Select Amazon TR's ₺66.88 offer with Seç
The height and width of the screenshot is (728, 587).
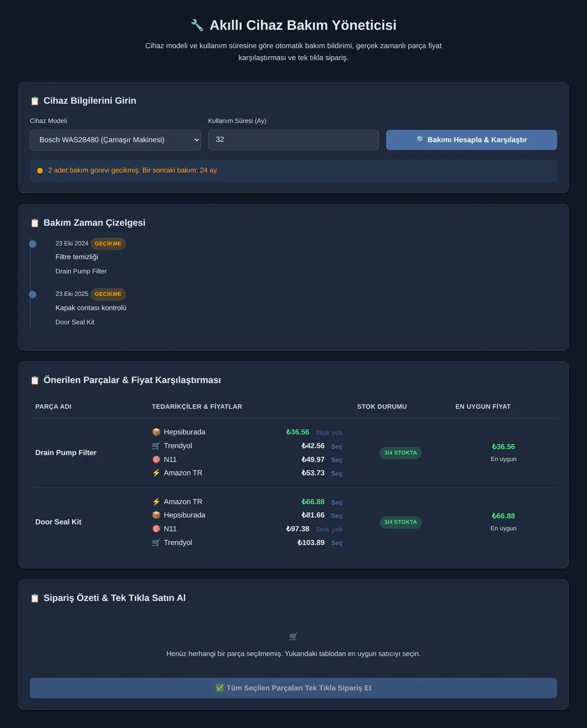click(x=337, y=502)
